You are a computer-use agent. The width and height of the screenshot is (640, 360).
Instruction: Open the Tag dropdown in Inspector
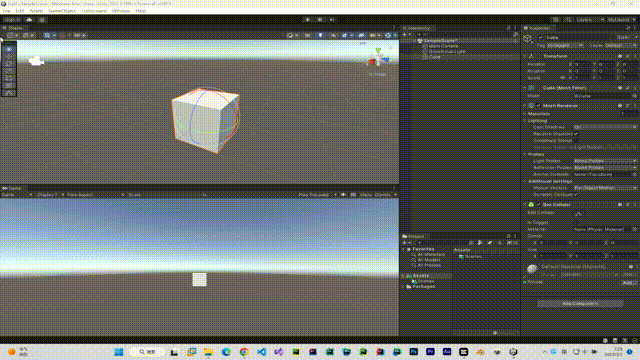click(x=565, y=46)
